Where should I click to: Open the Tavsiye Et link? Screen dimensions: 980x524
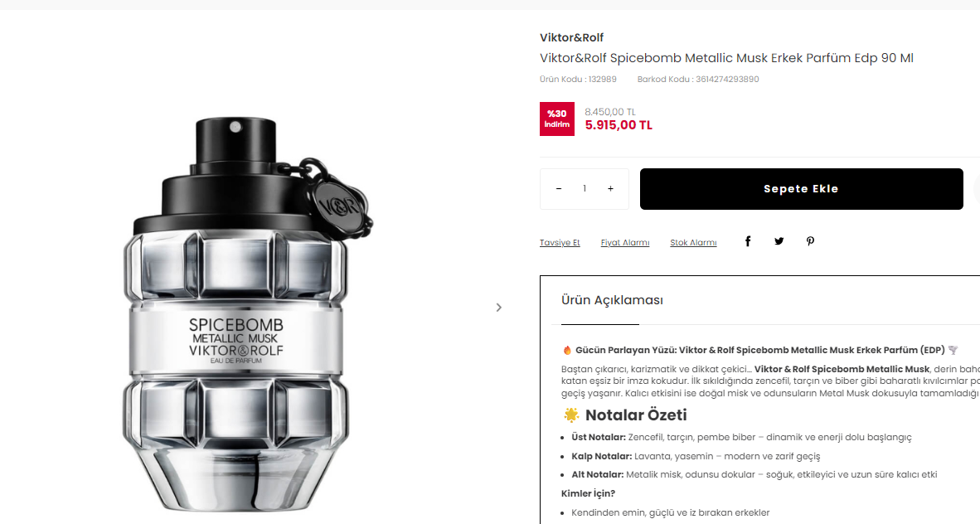[560, 243]
